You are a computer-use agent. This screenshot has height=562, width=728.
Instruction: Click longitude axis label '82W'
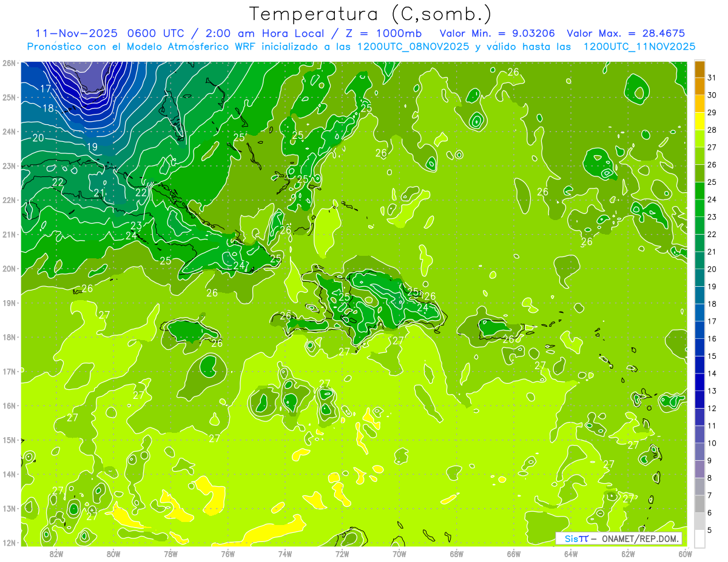56,554
